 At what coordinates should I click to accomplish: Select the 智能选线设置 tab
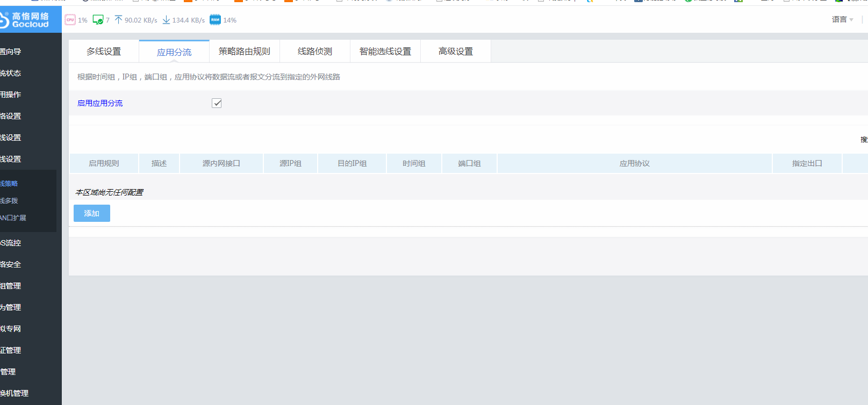(x=385, y=52)
